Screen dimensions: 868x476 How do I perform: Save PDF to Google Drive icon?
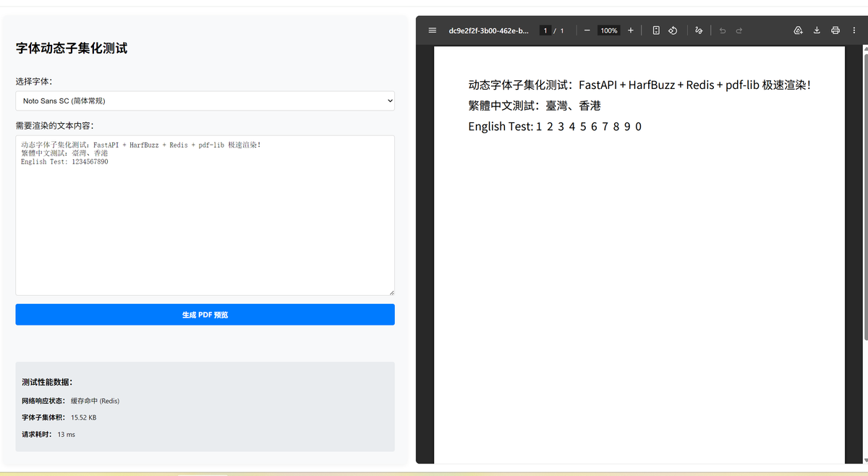tap(799, 30)
